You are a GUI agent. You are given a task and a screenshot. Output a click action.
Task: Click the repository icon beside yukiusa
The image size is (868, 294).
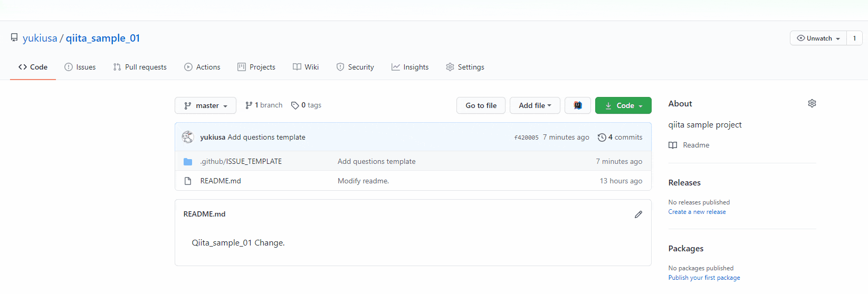14,38
